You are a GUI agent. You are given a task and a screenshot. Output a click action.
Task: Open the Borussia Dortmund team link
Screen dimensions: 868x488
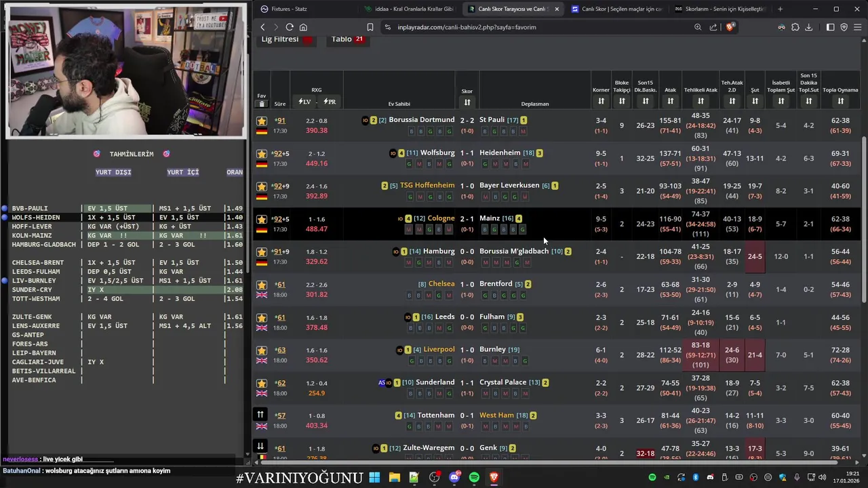pos(421,119)
